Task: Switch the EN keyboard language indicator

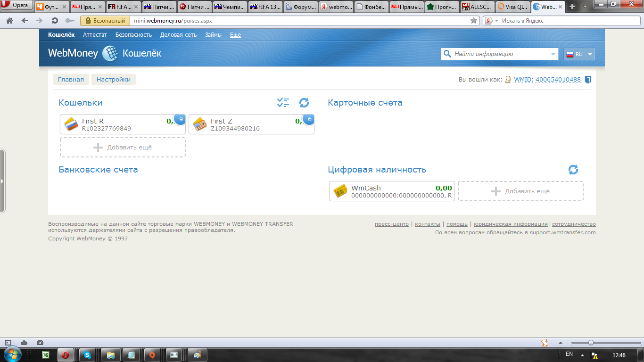Action: (569, 354)
